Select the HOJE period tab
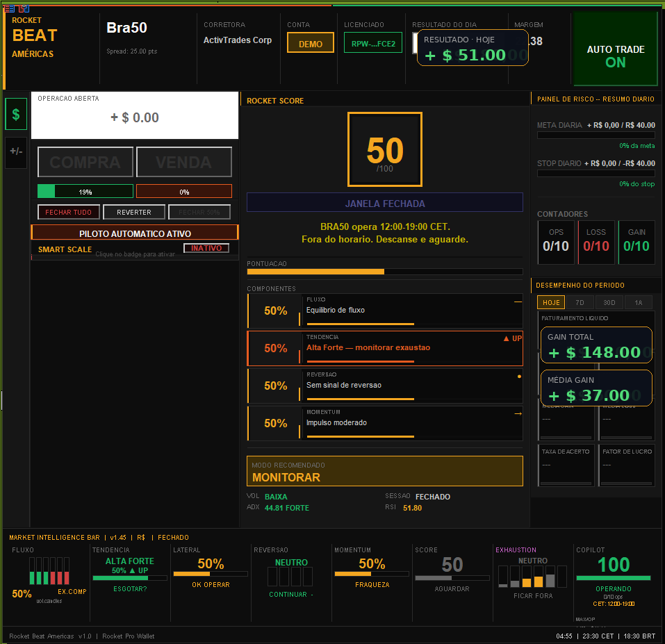This screenshot has height=644, width=665. 551,302
